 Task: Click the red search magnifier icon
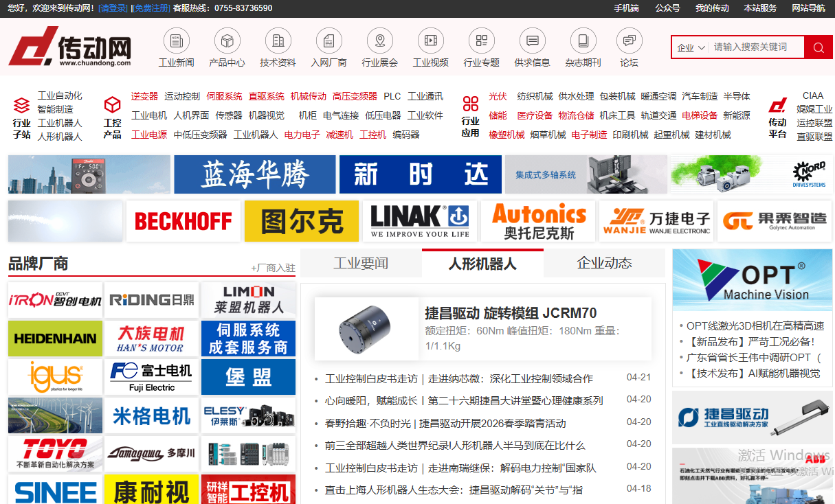819,47
